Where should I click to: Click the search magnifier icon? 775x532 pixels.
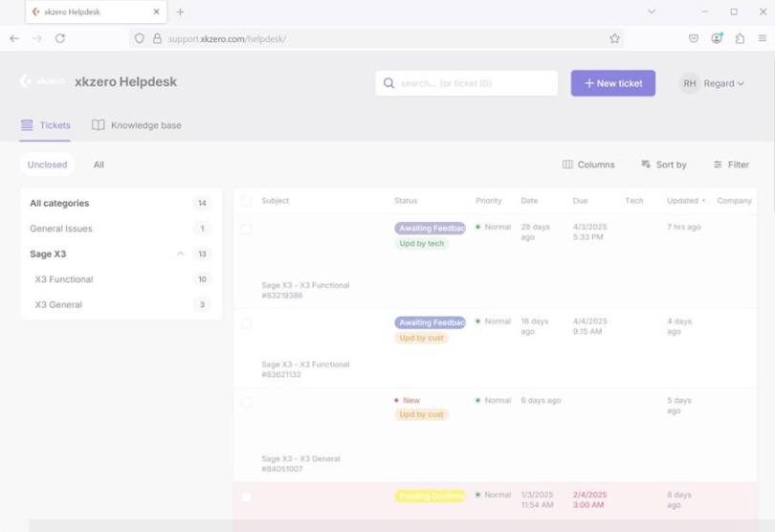389,83
